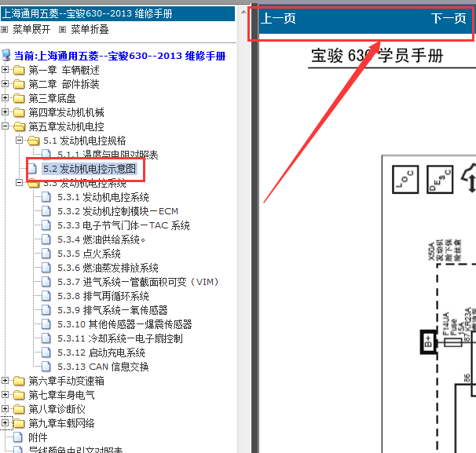Image resolution: width=476 pixels, height=453 pixels.
Task: Click folder icon of 第三章底盘
Action: click(x=19, y=98)
